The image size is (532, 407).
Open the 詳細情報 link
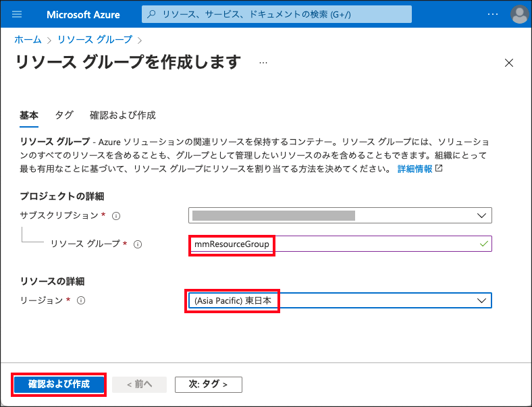tap(415, 169)
